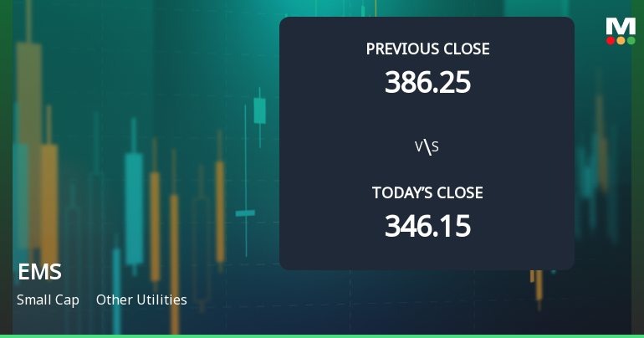Click the green dot under M logo
Screen dimensions: 644x338
631,41
